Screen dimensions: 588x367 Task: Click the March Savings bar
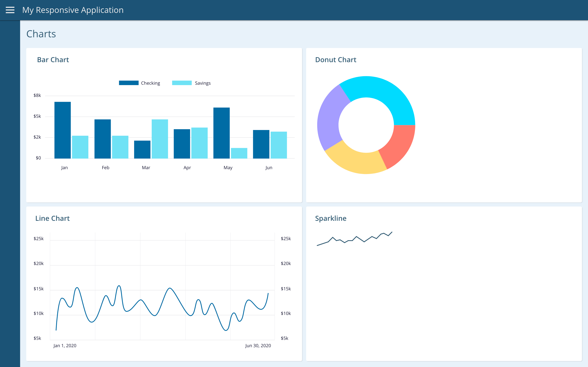[160, 139]
